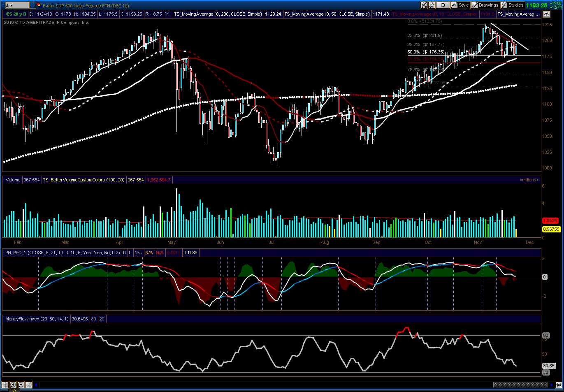The height and width of the screenshot is (392, 564).
Task: Select the MoneyFlowIndex study label
Action: tap(37, 318)
